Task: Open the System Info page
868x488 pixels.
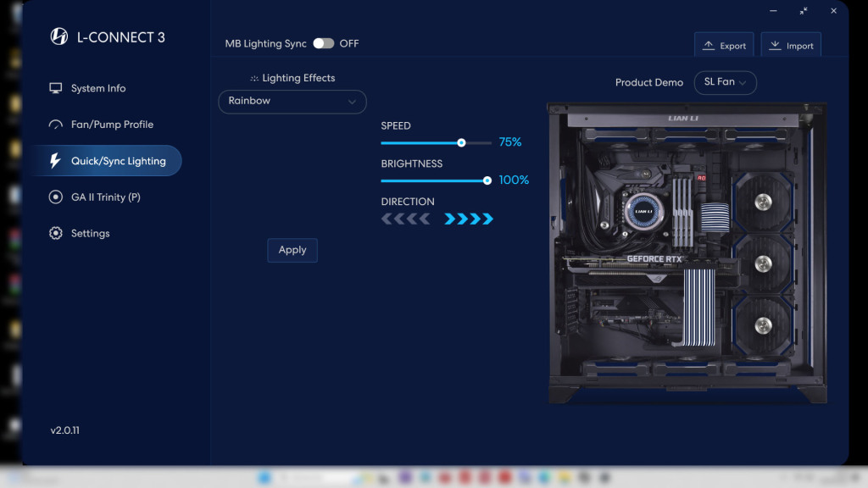Action: click(x=98, y=88)
